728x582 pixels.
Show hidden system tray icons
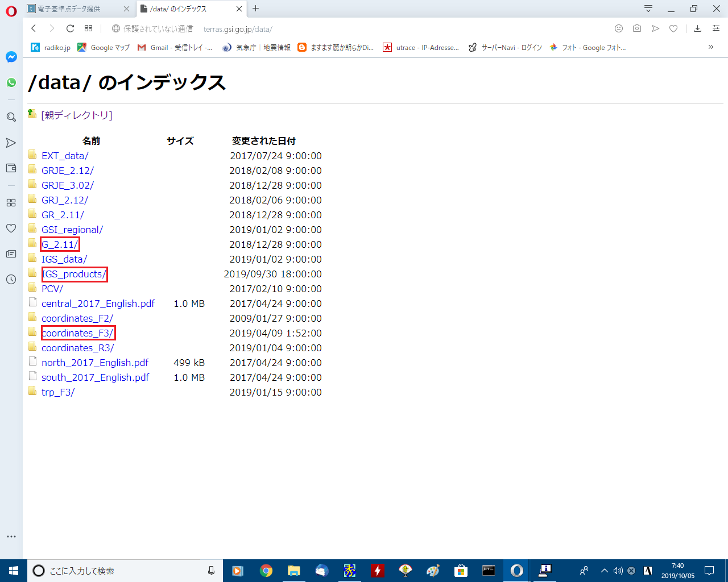[x=604, y=571]
